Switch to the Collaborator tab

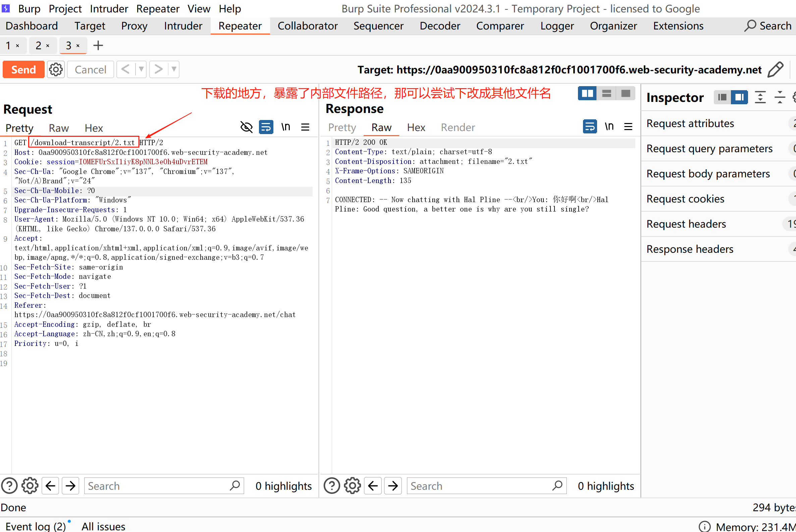pos(307,26)
